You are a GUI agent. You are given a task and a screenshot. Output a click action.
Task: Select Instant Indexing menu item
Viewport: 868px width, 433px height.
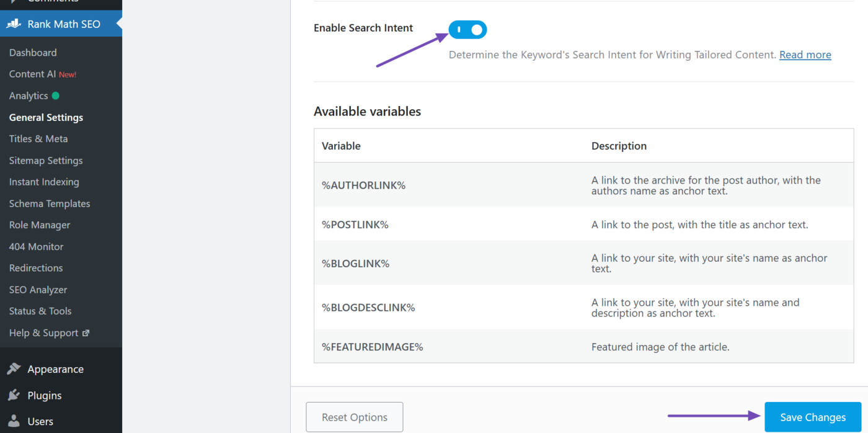(44, 182)
